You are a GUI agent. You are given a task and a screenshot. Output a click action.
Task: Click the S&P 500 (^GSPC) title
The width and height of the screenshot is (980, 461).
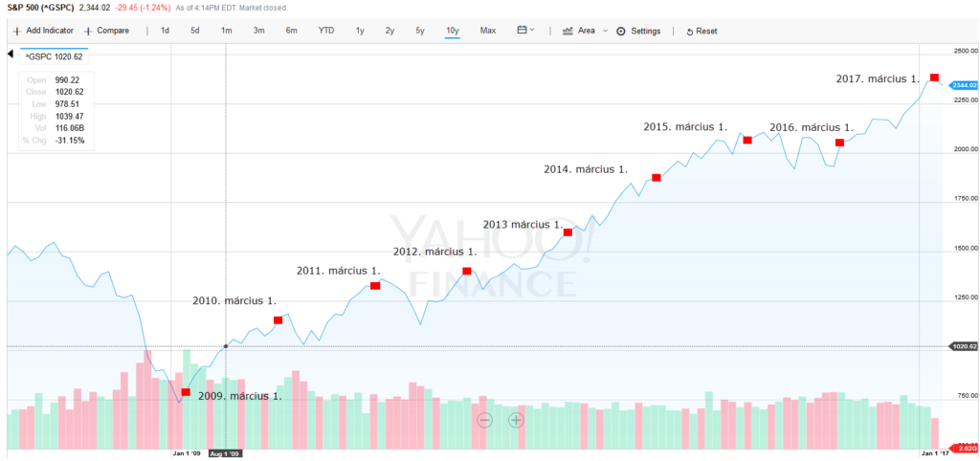pyautogui.click(x=40, y=8)
